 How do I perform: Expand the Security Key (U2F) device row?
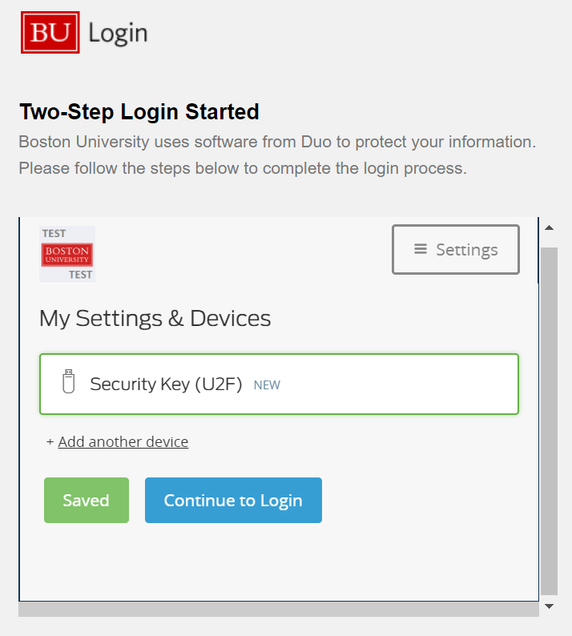(279, 384)
